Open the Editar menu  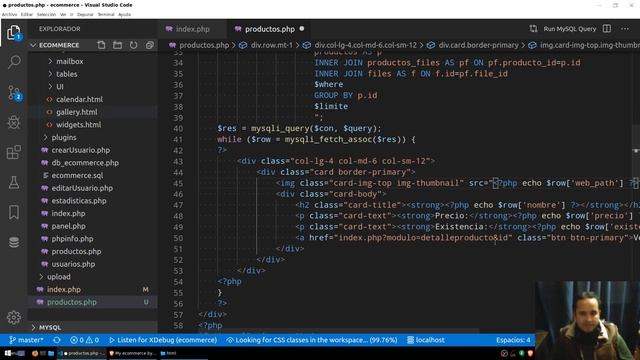[27, 14]
